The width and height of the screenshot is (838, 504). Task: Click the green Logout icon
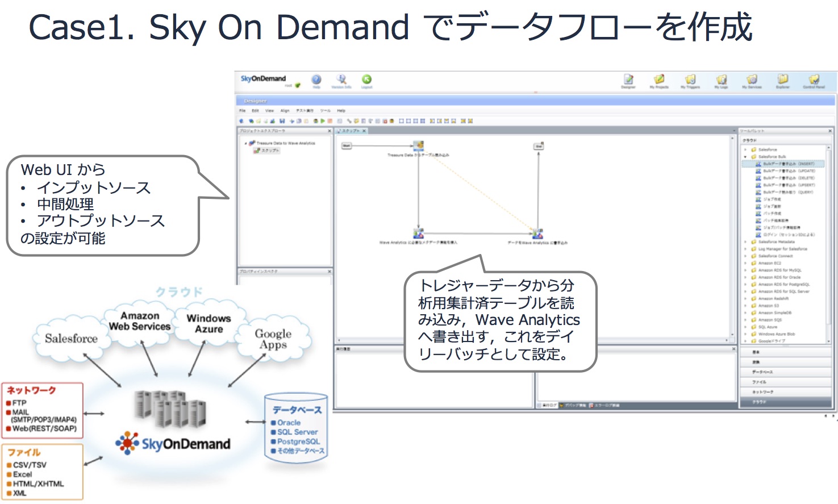pyautogui.click(x=367, y=80)
